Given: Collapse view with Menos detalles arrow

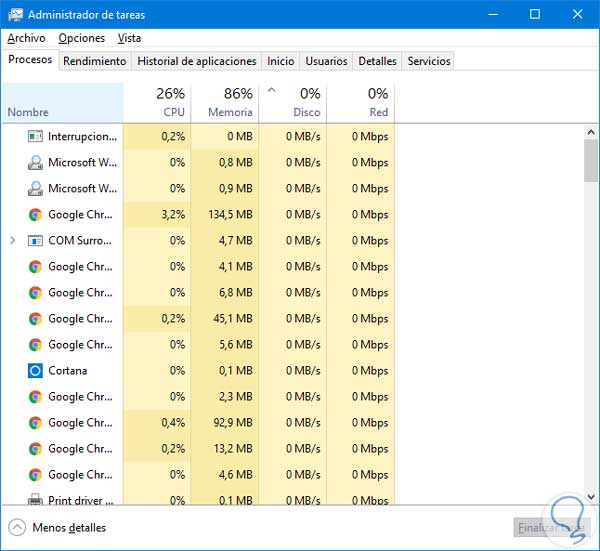Looking at the screenshot, I should pyautogui.click(x=16, y=527).
